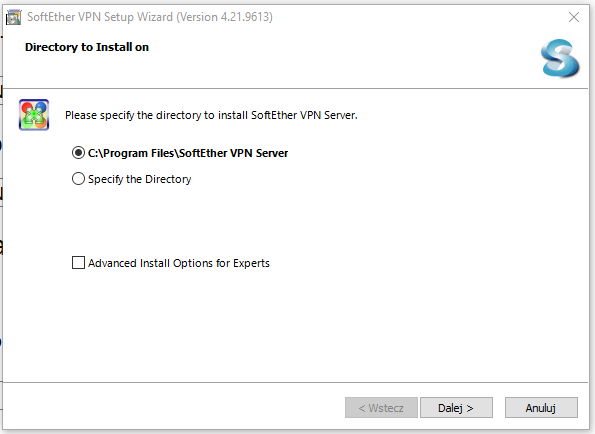Click the colorful VPN Server icon
Image resolution: width=595 pixels, height=434 pixels.
34,115
